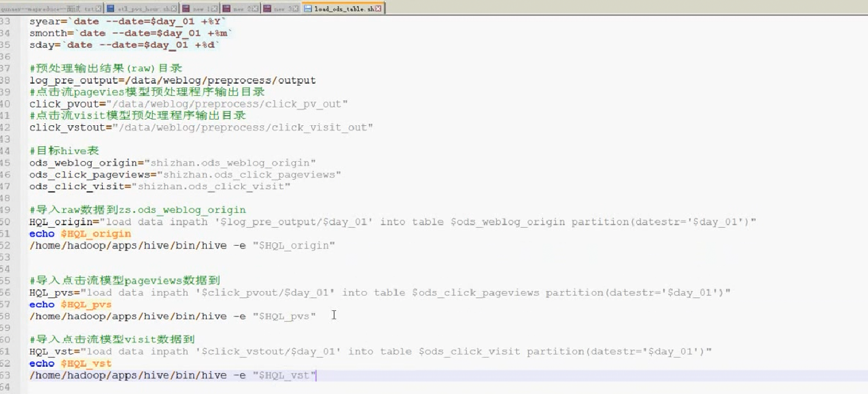
Task: Switch to the new 3 tab
Action: [x=281, y=9]
